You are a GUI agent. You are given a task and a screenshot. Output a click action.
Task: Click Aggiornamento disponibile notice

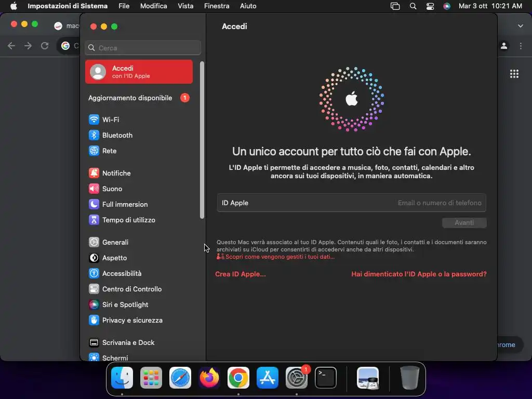tap(139, 98)
